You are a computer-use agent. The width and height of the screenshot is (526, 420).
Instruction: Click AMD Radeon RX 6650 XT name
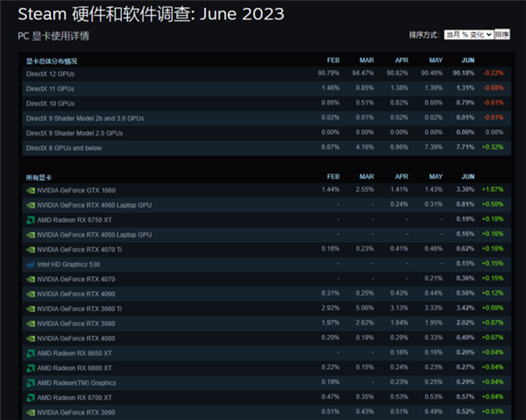click(75, 353)
